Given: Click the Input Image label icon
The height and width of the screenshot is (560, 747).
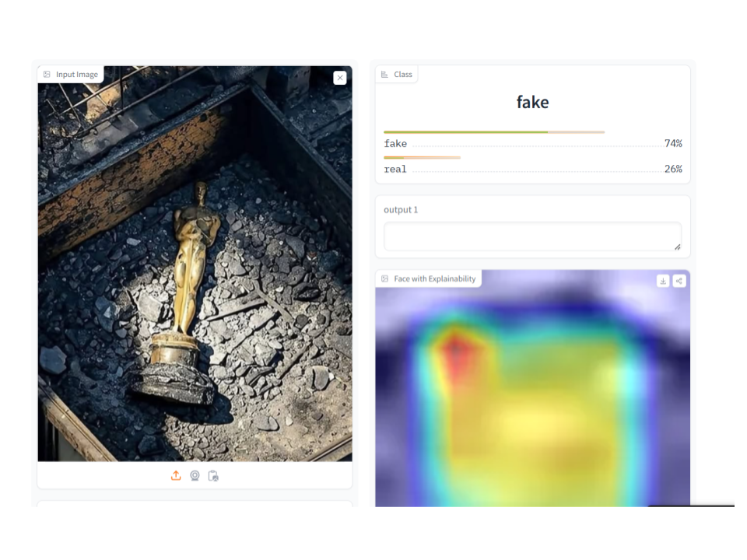Looking at the screenshot, I should pos(47,75).
